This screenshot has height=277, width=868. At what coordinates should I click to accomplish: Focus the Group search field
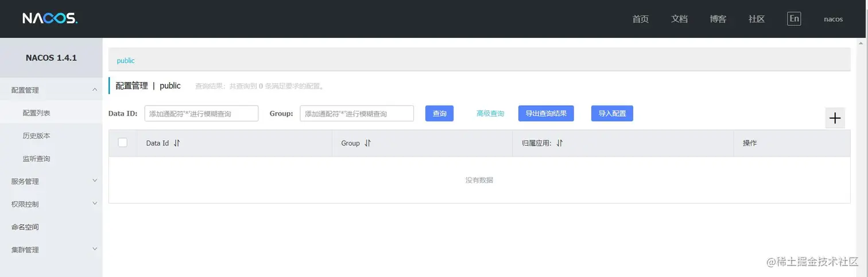click(357, 113)
